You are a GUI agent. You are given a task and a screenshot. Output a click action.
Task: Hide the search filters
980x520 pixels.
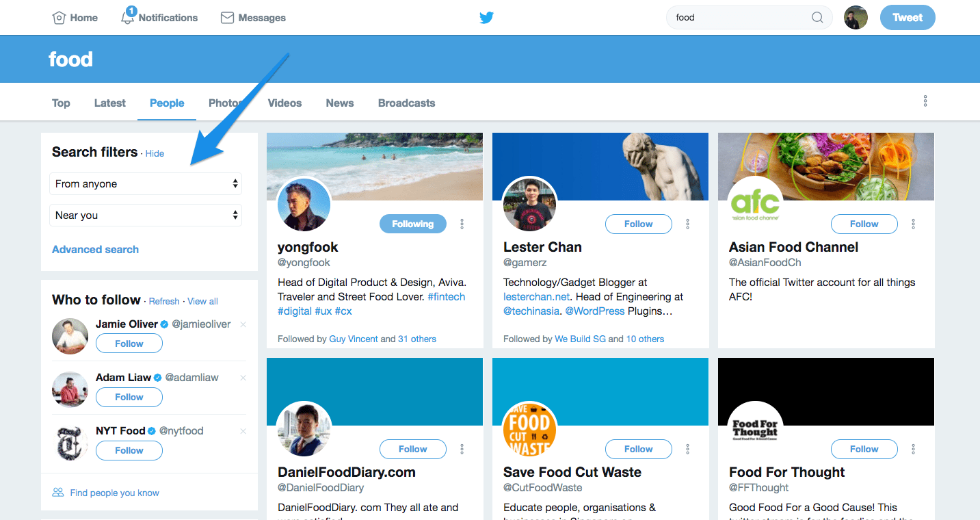coord(155,153)
